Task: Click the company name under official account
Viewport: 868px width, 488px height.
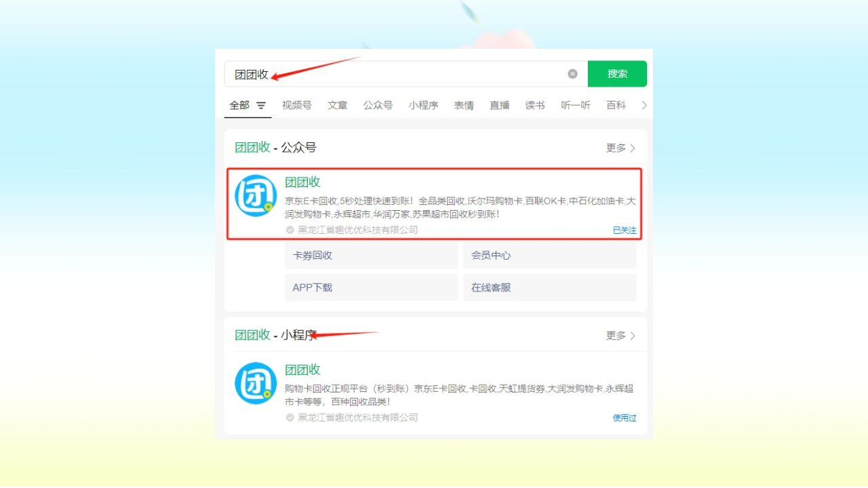Action: pos(358,230)
